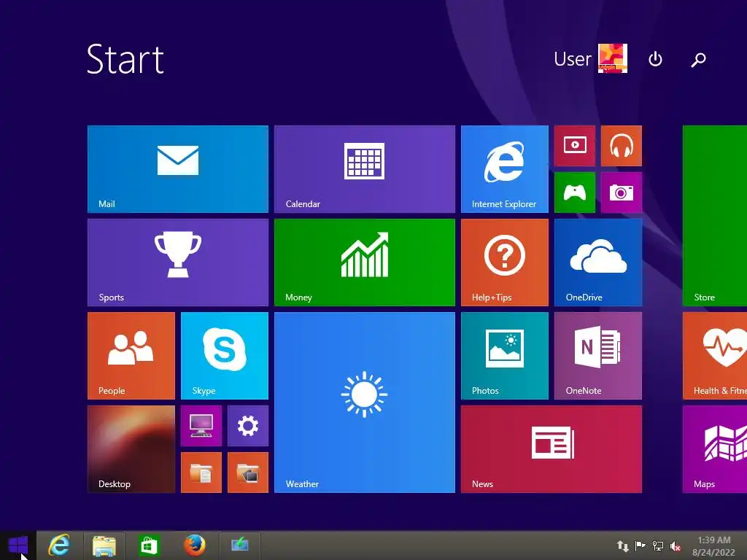Screen dimensions: 747x560
Task: Open the Video small tile
Action: pos(575,146)
